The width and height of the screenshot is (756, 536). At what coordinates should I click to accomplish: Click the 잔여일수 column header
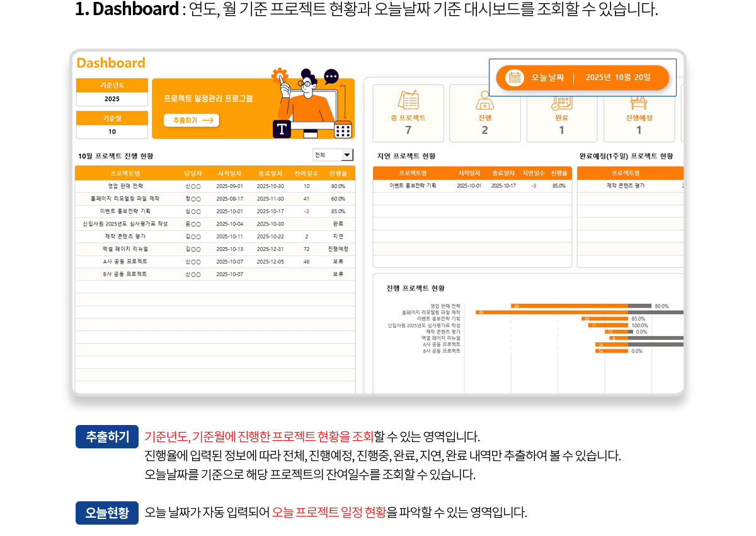(306, 173)
